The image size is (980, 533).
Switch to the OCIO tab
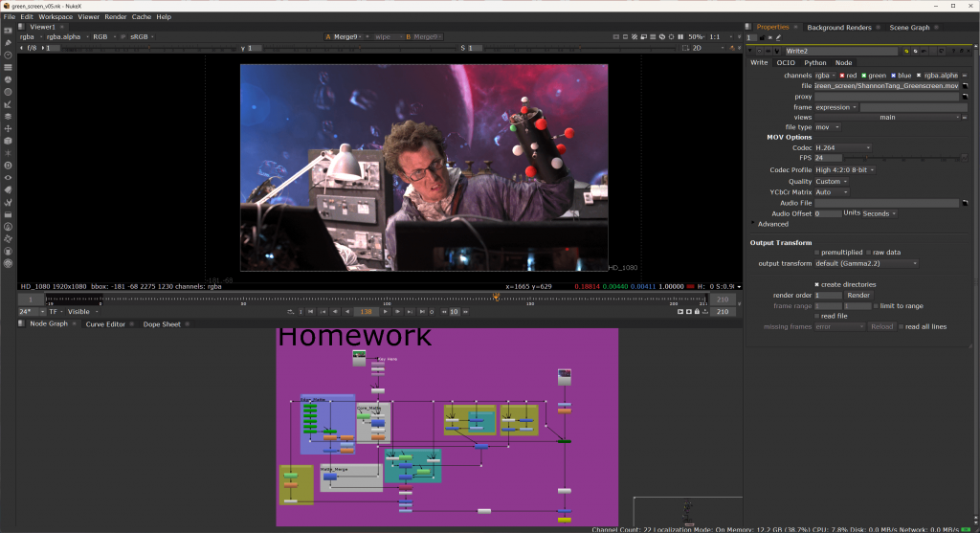(x=786, y=62)
